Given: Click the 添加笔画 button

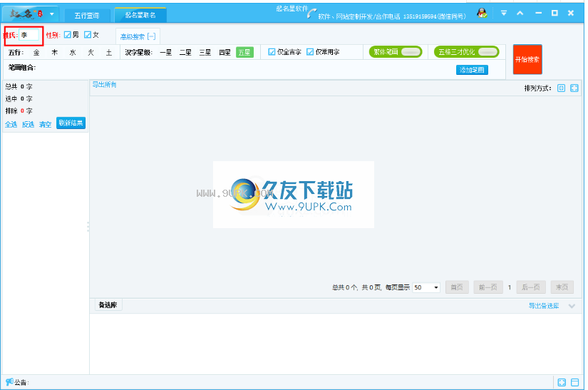Looking at the screenshot, I should [472, 70].
